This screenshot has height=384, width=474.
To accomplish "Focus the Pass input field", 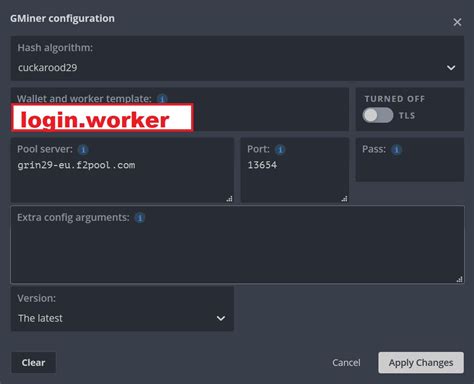I will click(x=410, y=160).
